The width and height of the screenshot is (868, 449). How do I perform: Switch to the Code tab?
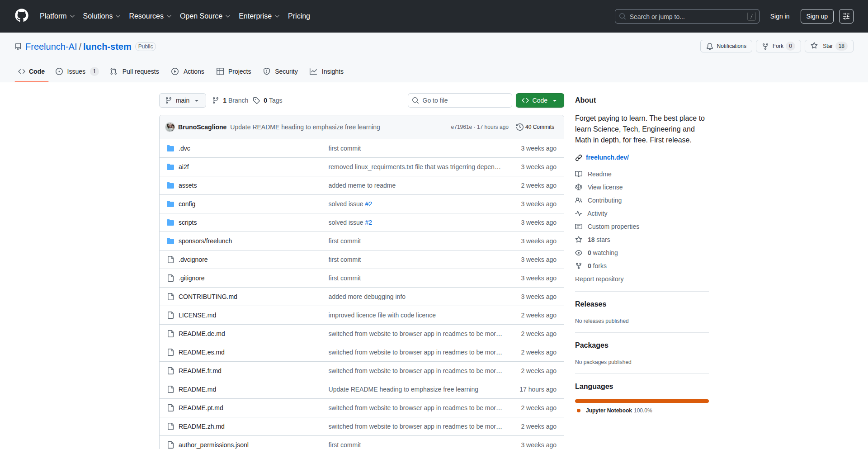point(31,71)
